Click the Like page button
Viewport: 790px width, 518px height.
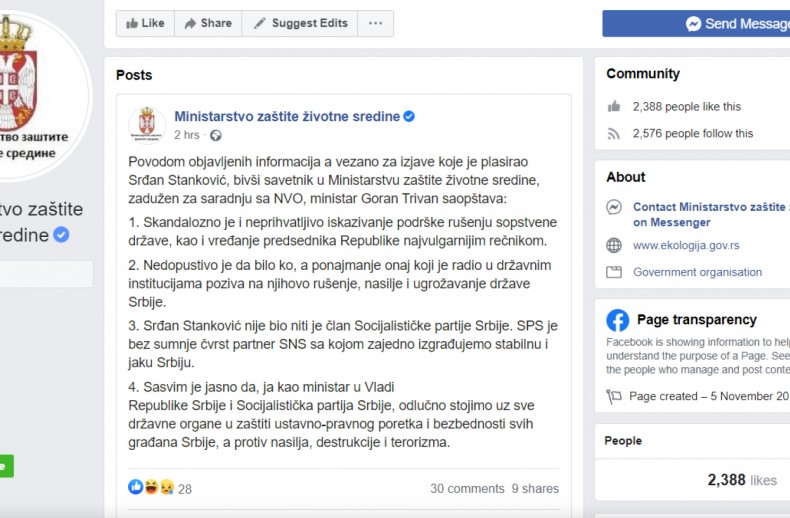145,23
